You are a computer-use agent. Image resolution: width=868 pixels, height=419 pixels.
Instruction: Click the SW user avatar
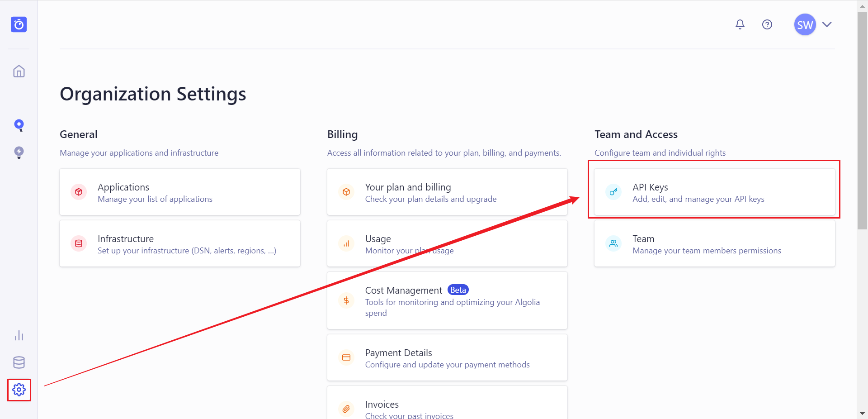pyautogui.click(x=805, y=24)
